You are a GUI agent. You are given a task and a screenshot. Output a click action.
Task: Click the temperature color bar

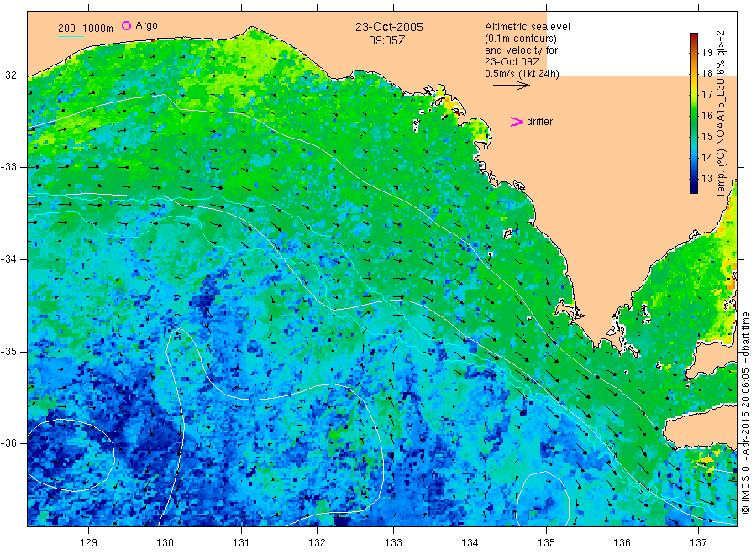pos(695,113)
